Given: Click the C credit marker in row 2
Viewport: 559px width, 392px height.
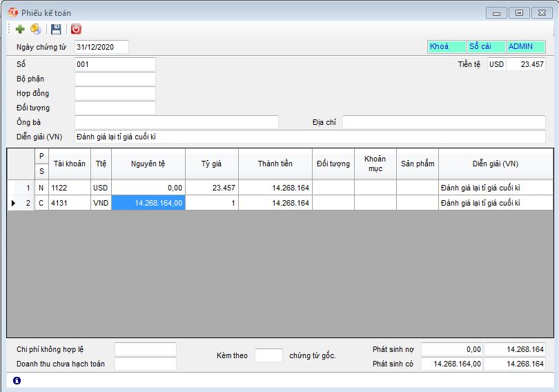Looking at the screenshot, I should point(41,203).
